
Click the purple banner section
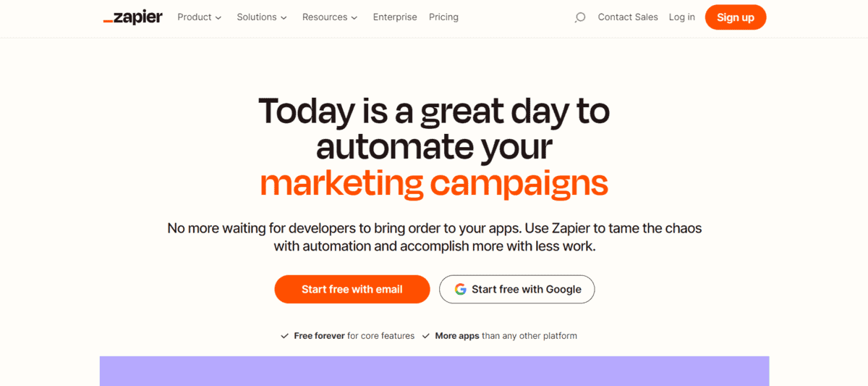click(434, 371)
